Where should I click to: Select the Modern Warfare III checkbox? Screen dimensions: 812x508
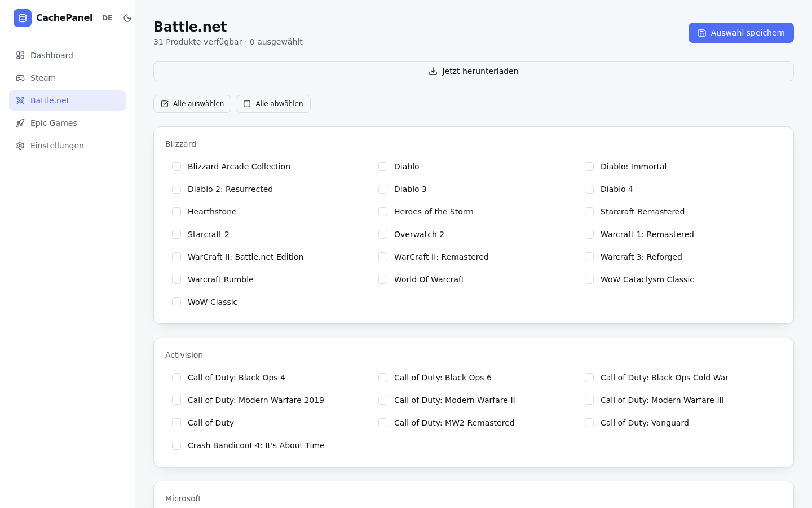(589, 400)
